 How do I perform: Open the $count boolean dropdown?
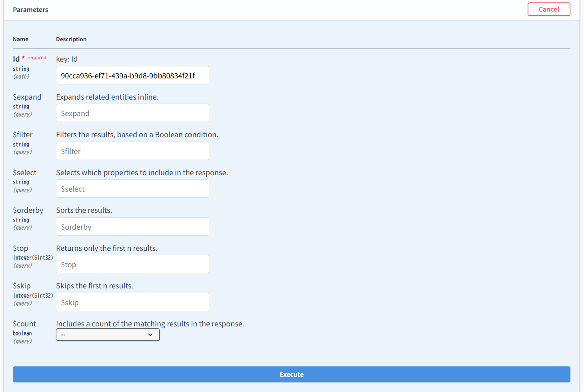pos(108,335)
